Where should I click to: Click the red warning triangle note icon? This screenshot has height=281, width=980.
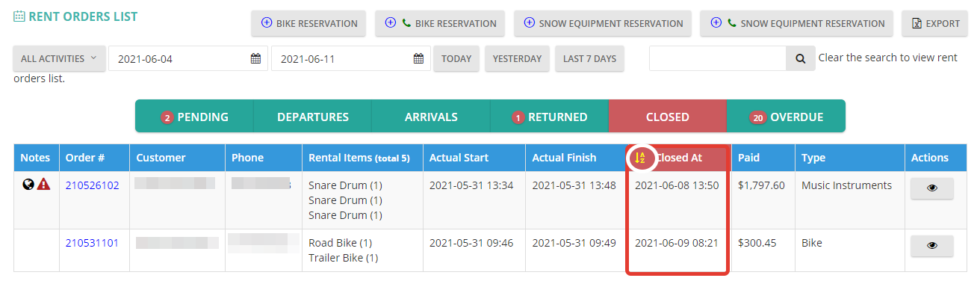coord(43,185)
